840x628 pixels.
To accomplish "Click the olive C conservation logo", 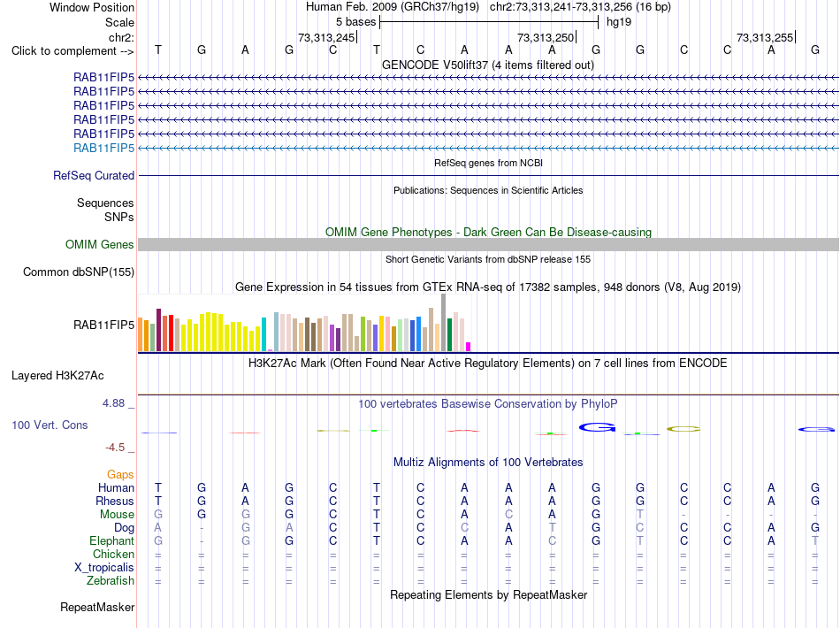I will (x=683, y=429).
